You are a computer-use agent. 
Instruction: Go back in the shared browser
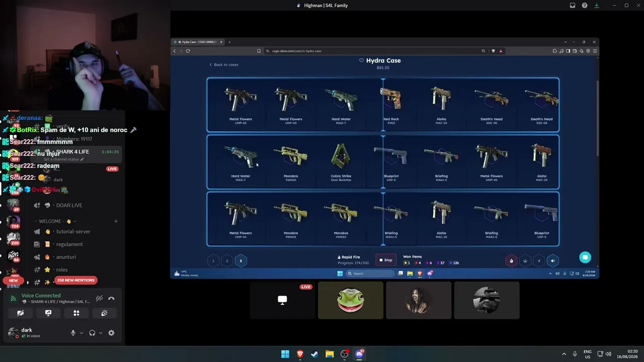(175, 51)
